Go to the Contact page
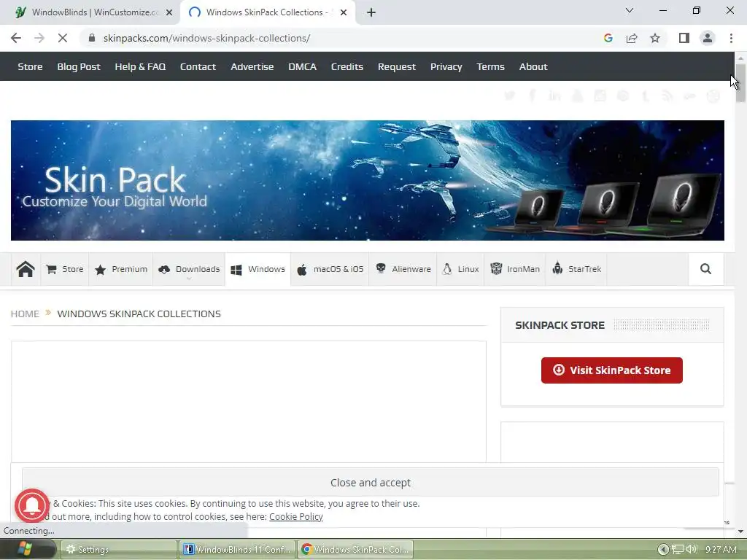The height and width of the screenshot is (560, 747). pyautogui.click(x=198, y=66)
